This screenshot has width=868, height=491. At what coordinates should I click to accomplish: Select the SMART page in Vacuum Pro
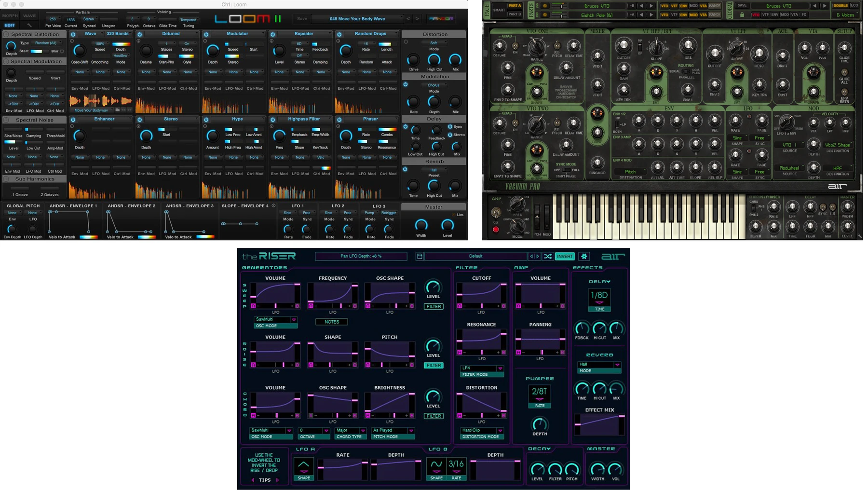(499, 10)
